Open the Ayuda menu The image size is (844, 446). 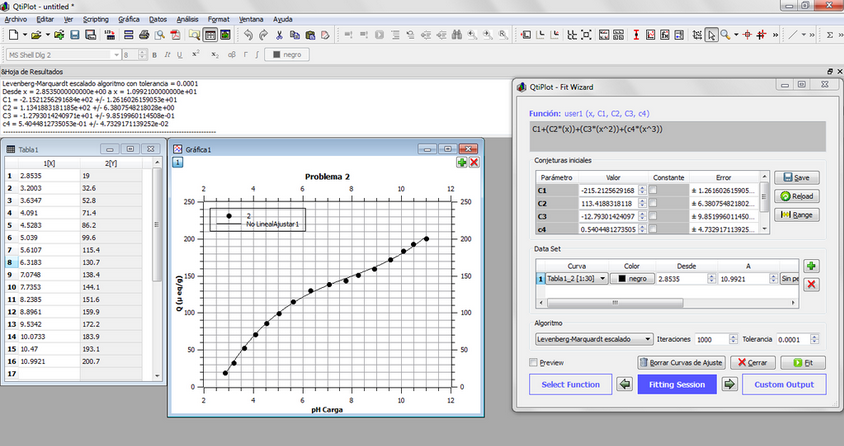coord(283,19)
